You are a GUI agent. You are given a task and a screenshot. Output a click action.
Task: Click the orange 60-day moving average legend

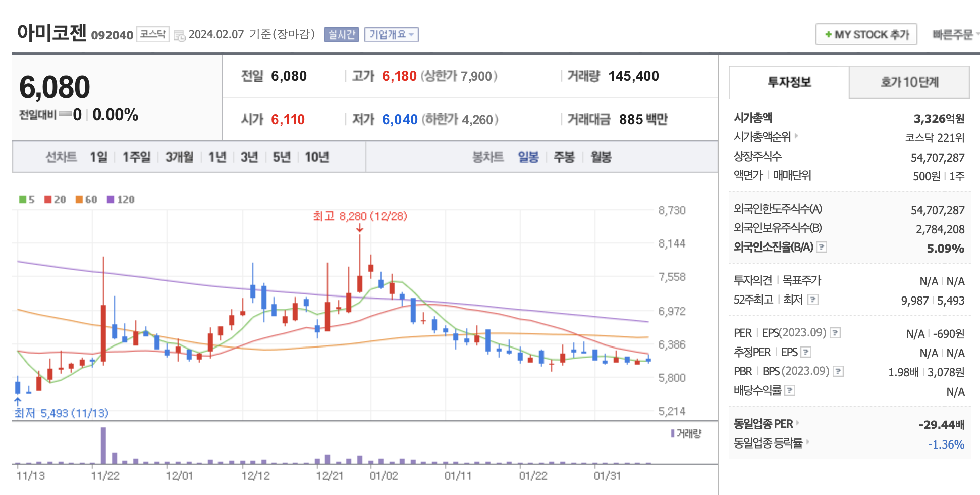point(86,200)
